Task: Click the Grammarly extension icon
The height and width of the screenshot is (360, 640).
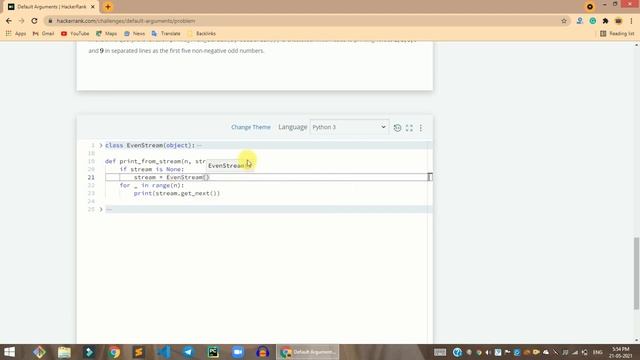Action: 593,21
